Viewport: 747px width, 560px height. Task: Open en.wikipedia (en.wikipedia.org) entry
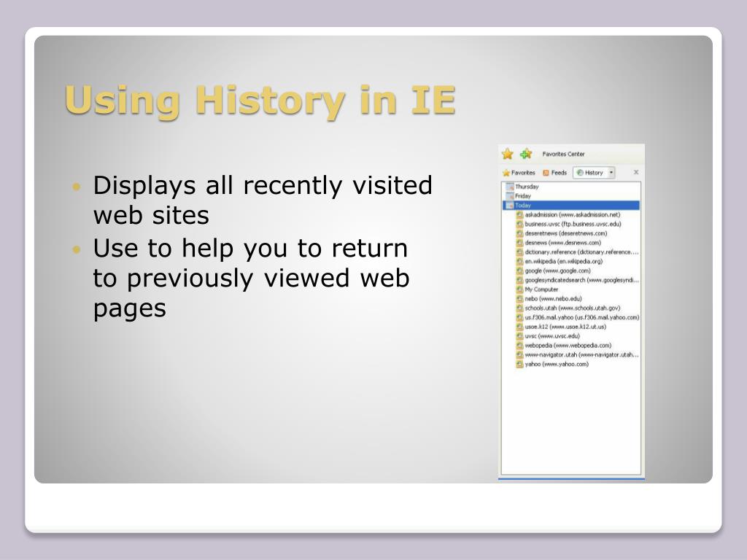tap(560, 262)
